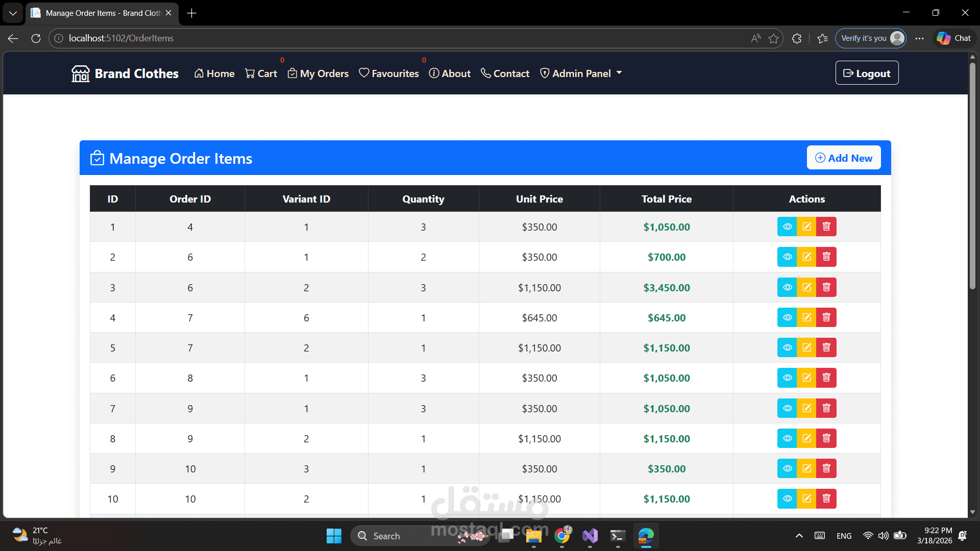Viewport: 980px width, 551px height.
Task: Click the Logout button
Action: coord(866,73)
